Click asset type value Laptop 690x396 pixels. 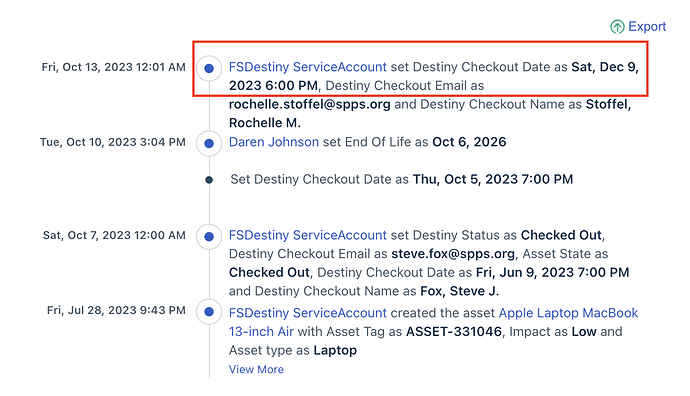pos(335,350)
